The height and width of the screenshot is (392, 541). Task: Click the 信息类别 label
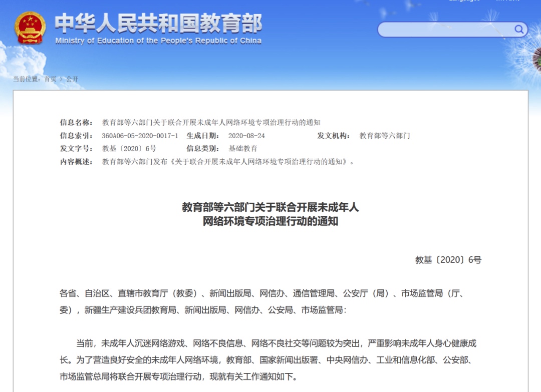pos(203,149)
